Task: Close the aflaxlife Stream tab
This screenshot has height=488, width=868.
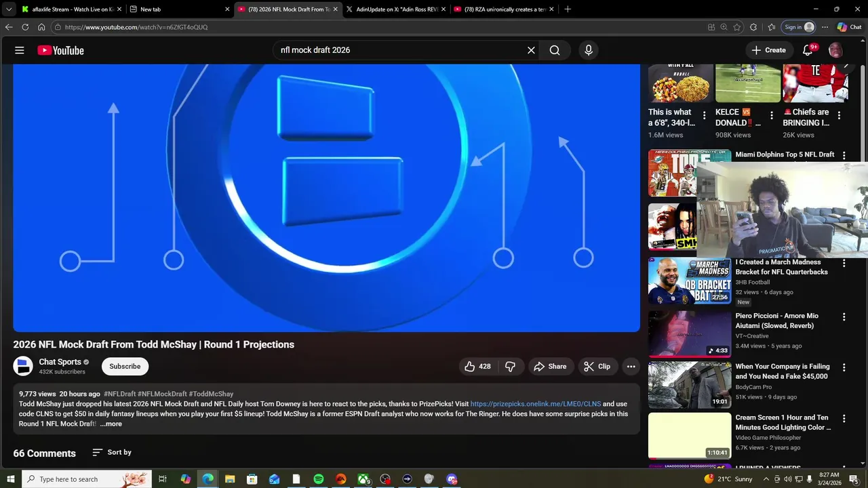Action: [x=119, y=9]
